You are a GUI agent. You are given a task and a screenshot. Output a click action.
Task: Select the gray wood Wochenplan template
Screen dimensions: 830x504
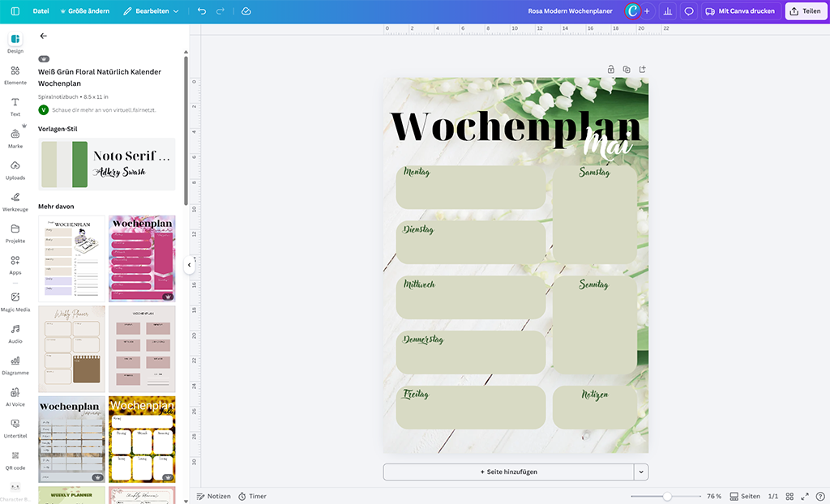[71, 439]
